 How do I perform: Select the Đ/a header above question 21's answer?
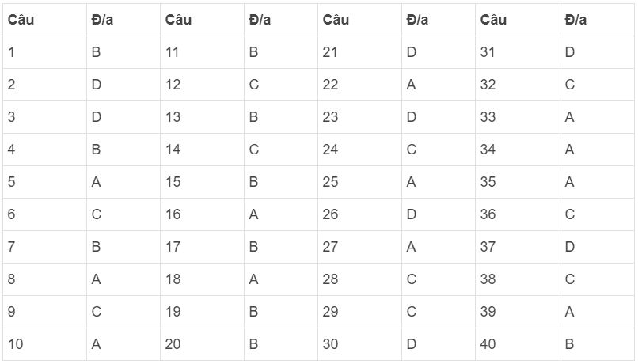tap(417, 20)
